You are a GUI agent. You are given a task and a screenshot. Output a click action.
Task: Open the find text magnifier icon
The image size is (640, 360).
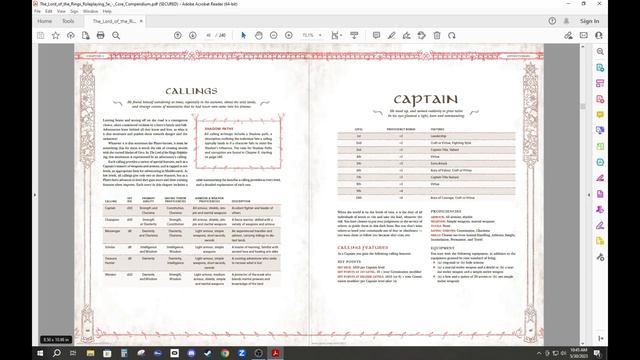tap(116, 36)
